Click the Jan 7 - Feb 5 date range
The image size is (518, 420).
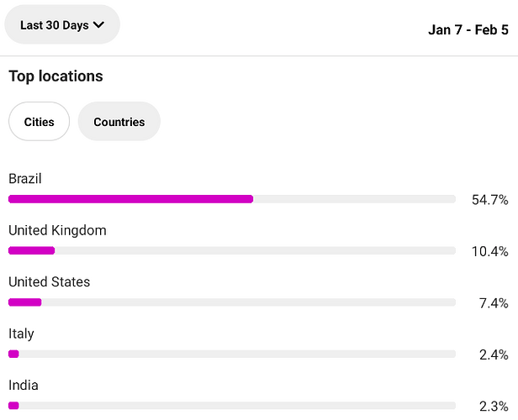tap(468, 29)
